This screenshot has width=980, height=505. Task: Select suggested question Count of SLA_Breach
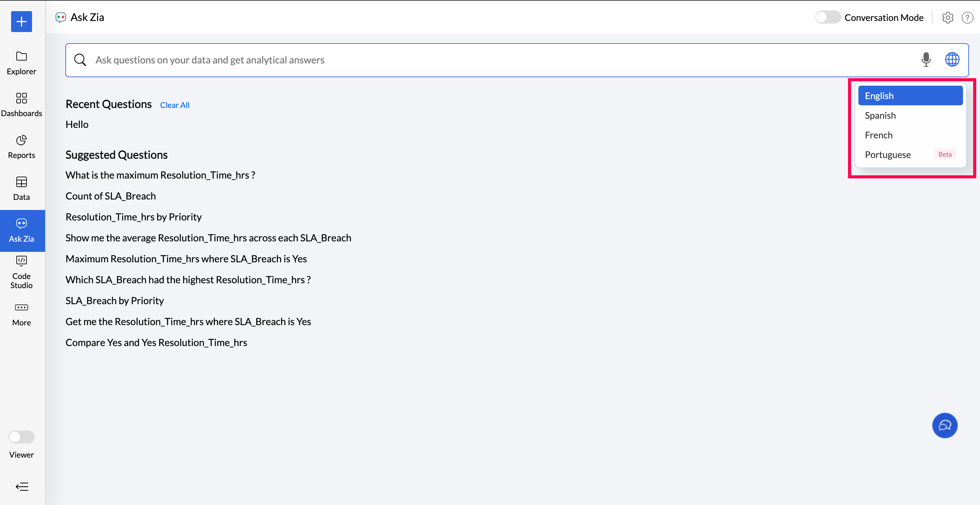(x=110, y=196)
